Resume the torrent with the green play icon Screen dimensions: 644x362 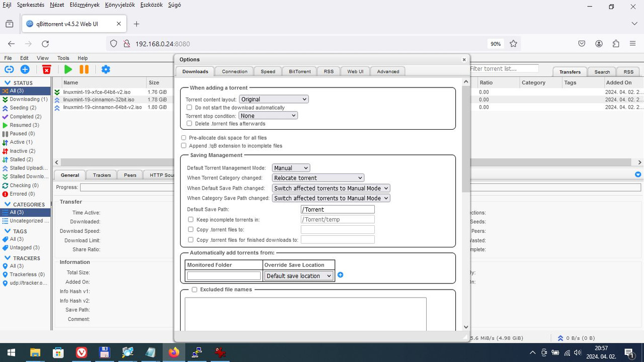click(68, 69)
